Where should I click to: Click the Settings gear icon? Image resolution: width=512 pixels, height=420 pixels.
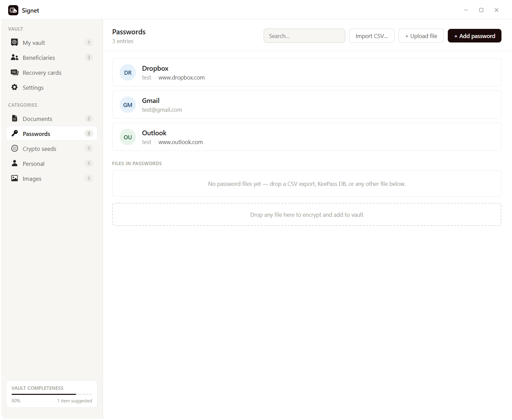click(15, 87)
